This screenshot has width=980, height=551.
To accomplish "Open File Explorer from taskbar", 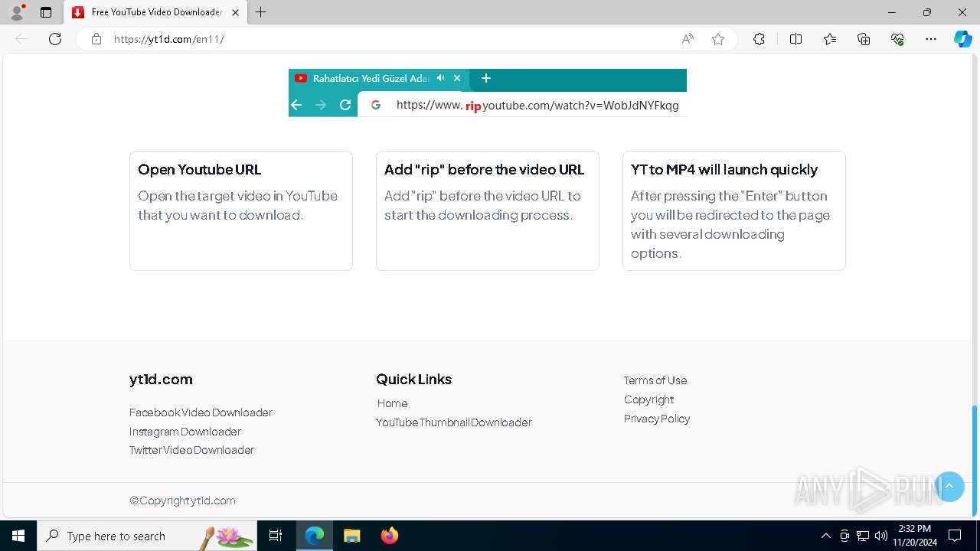I will click(352, 536).
